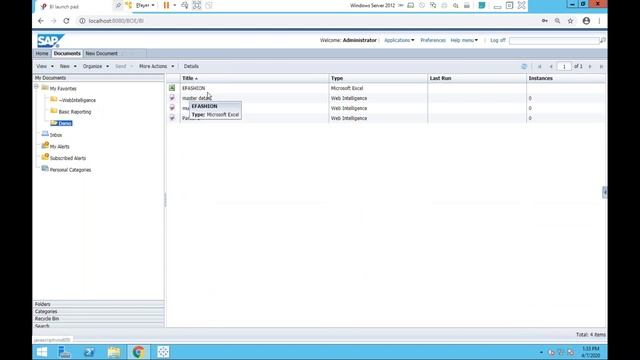Expand the Categories accordion panel

coord(98,311)
